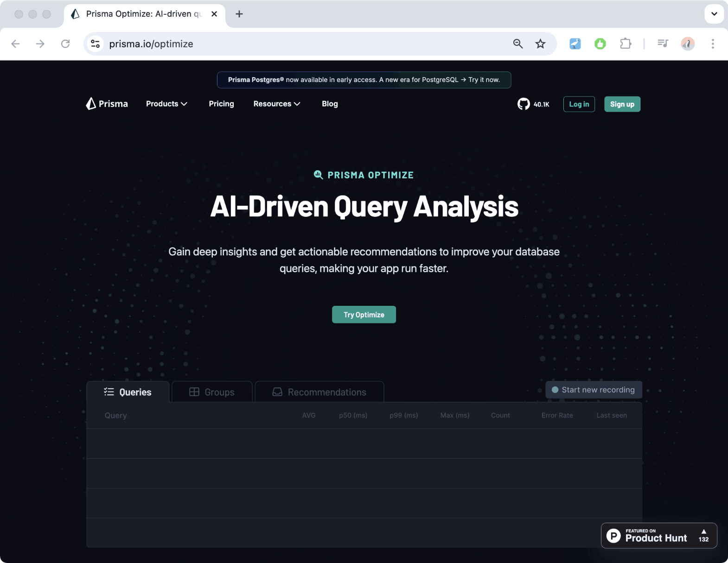Switch to the Recommendations tab
The image size is (728, 563).
pos(319,392)
